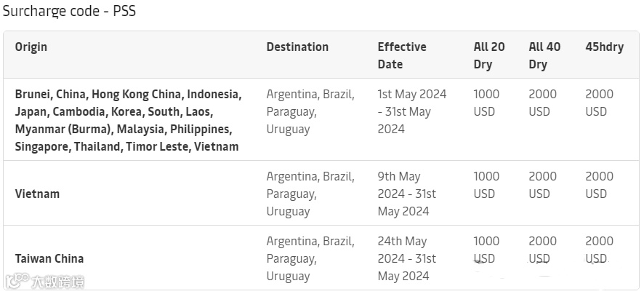The width and height of the screenshot is (644, 294).
Task: Click the origin cell starting with Brunei, China
Action: coord(128,120)
